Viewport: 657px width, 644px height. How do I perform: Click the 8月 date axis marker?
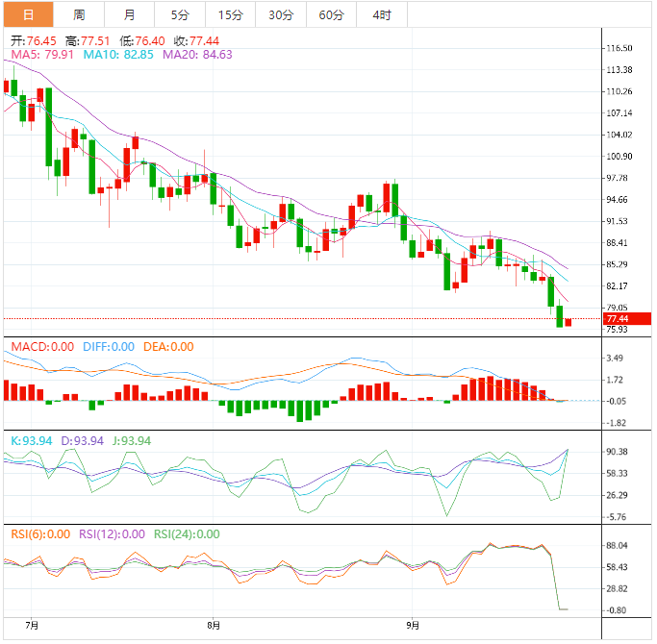point(214,626)
